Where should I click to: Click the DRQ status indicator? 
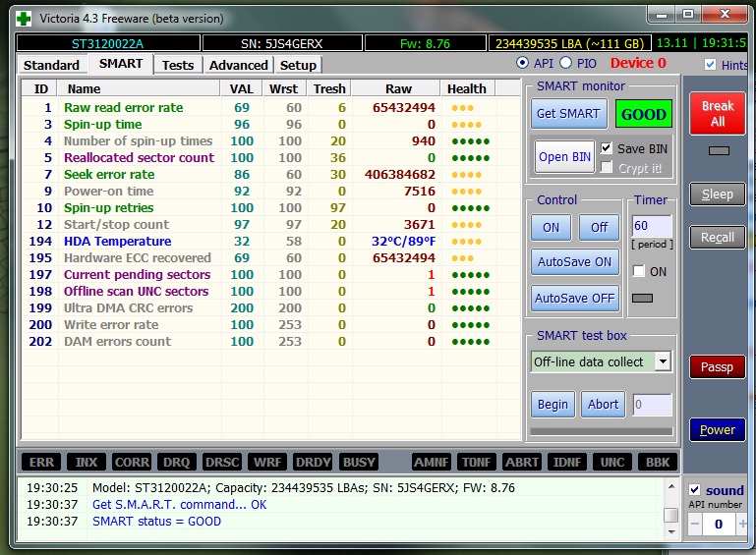click(x=177, y=463)
